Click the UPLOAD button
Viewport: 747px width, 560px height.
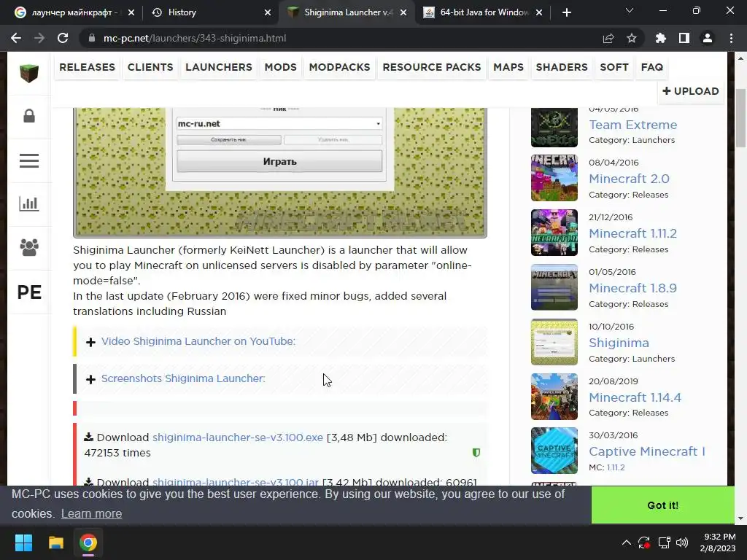point(691,91)
